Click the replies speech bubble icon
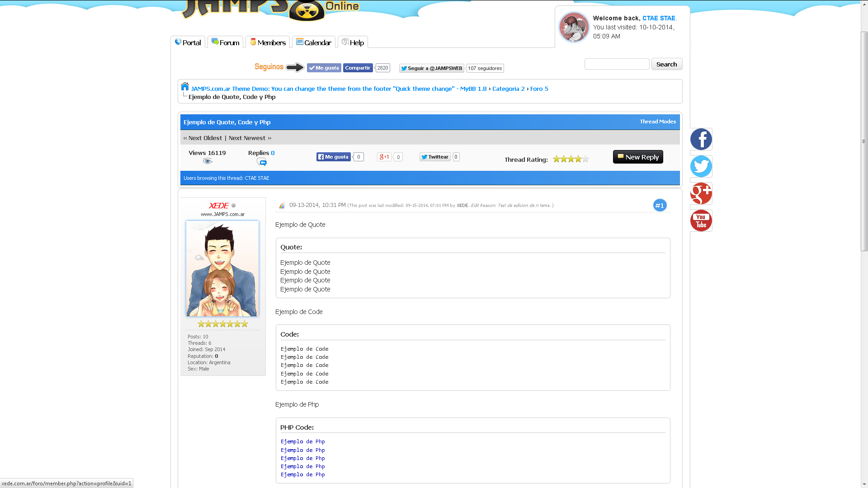868x488 pixels. [261, 162]
